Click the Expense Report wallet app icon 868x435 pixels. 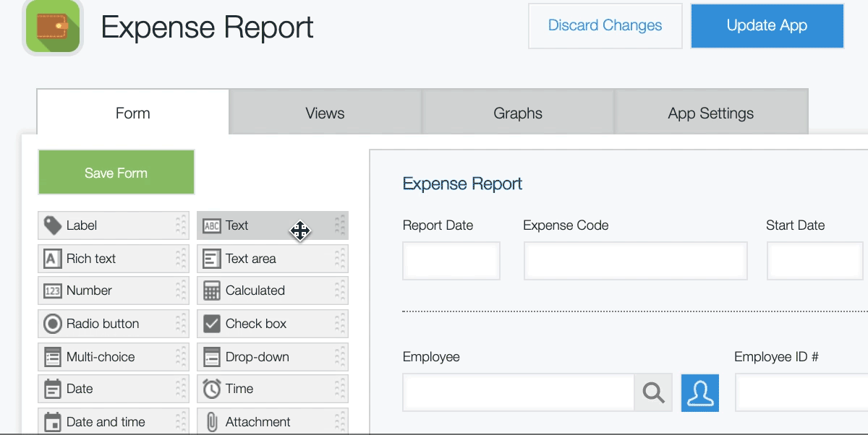click(53, 27)
